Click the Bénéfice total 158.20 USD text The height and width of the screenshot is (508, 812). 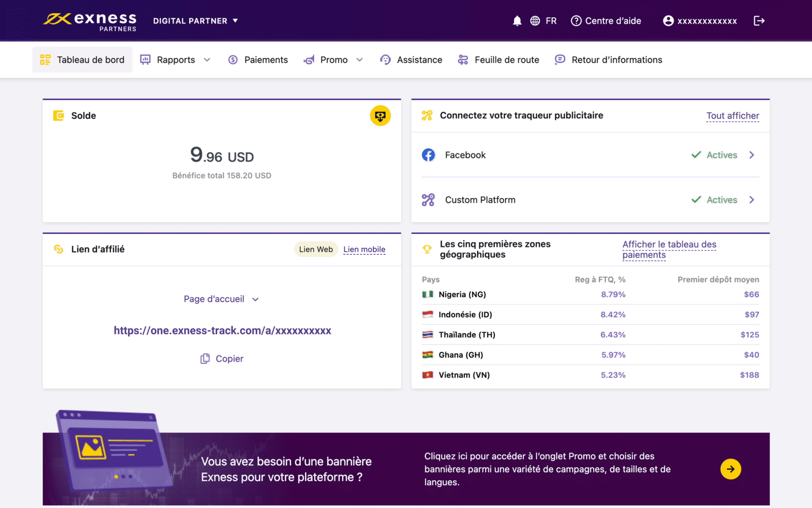pos(222,175)
